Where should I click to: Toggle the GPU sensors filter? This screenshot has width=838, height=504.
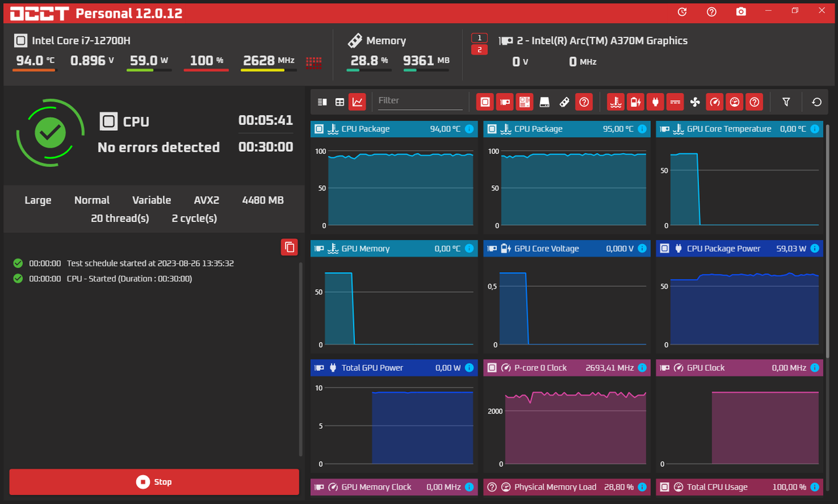pyautogui.click(x=505, y=102)
